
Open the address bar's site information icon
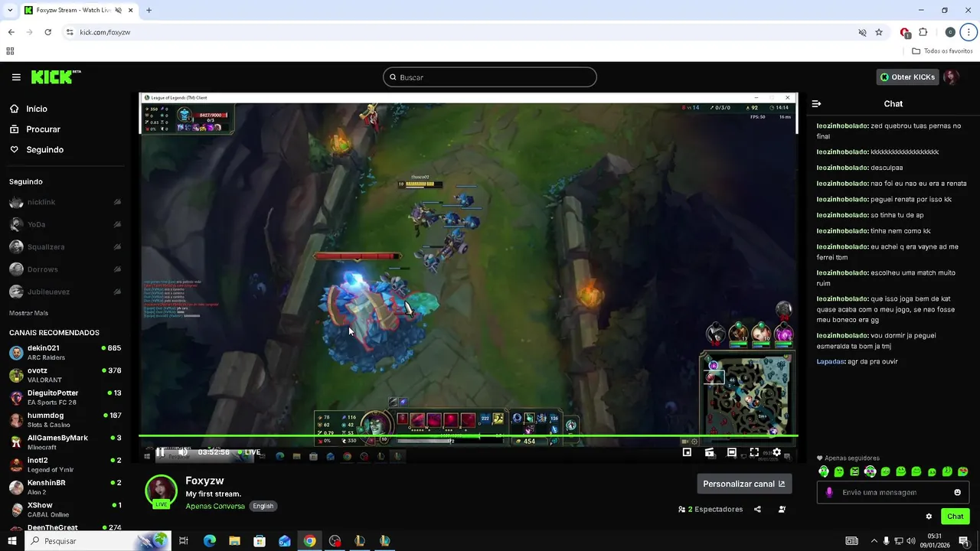click(70, 32)
